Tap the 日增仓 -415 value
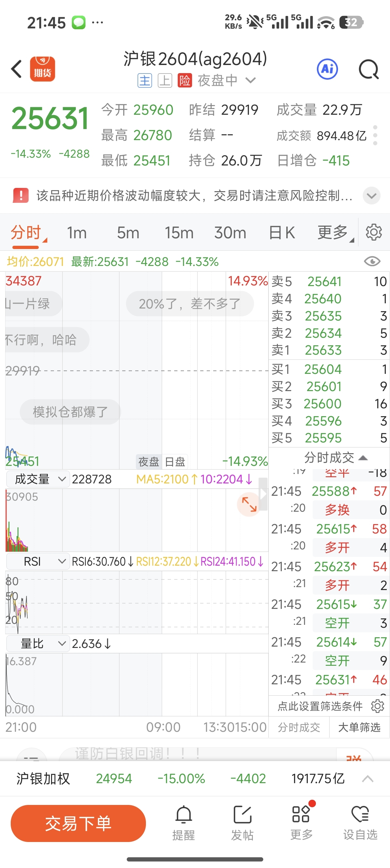390x868 pixels. click(313, 160)
